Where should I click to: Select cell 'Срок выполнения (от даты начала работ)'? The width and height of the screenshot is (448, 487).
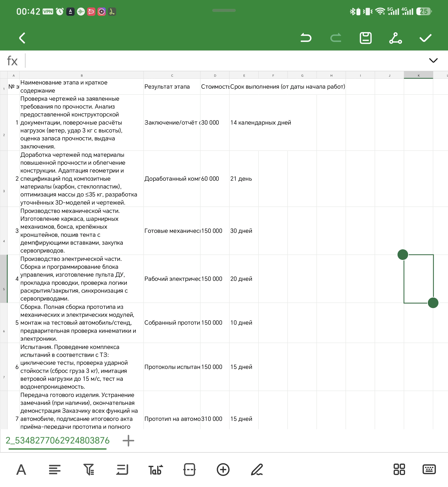coord(288,87)
